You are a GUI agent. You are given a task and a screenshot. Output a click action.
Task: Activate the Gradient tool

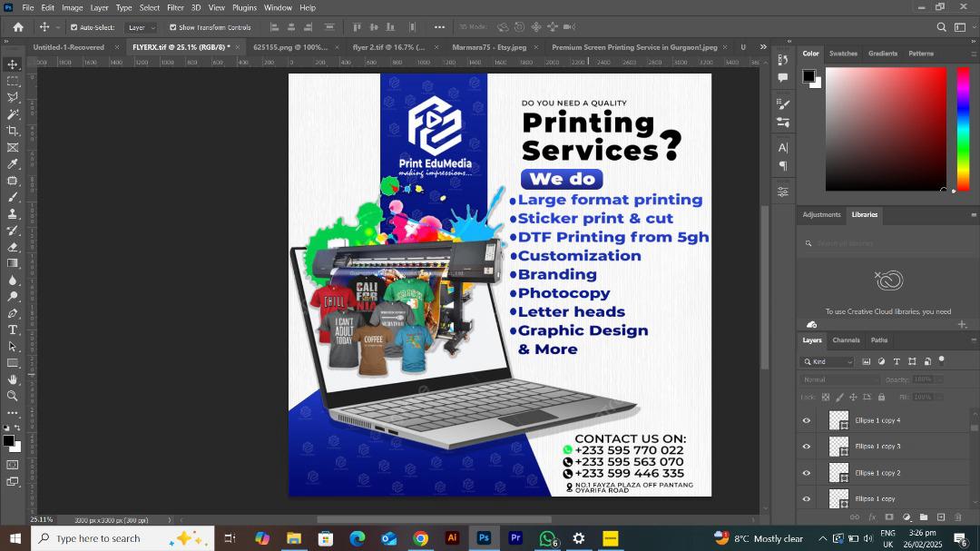pos(13,263)
